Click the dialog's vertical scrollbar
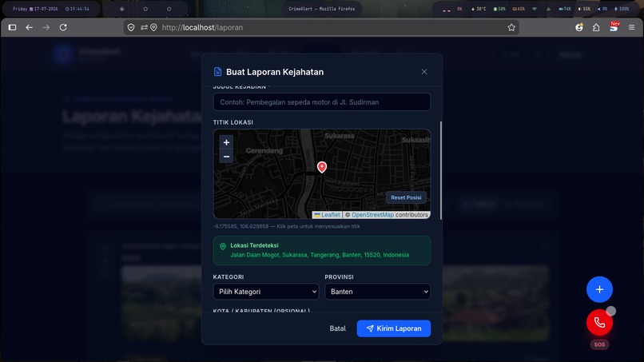 point(441,170)
